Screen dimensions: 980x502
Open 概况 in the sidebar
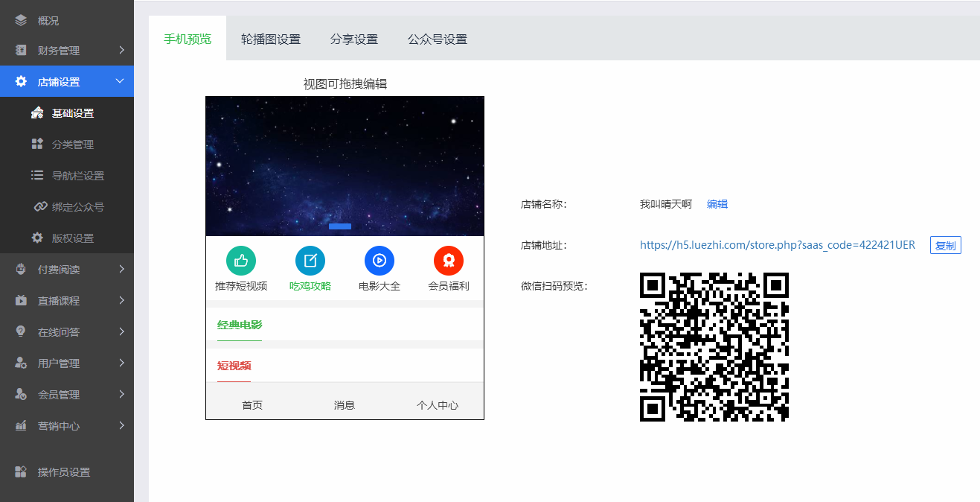(67, 20)
